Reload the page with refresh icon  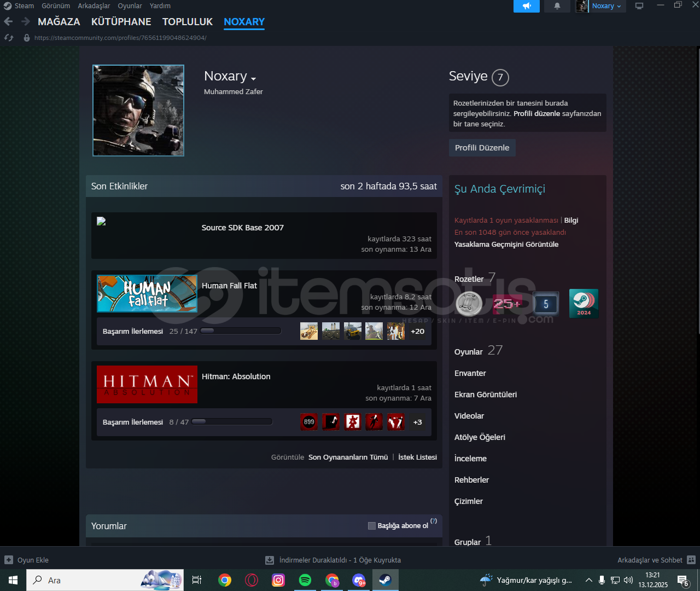(9, 38)
